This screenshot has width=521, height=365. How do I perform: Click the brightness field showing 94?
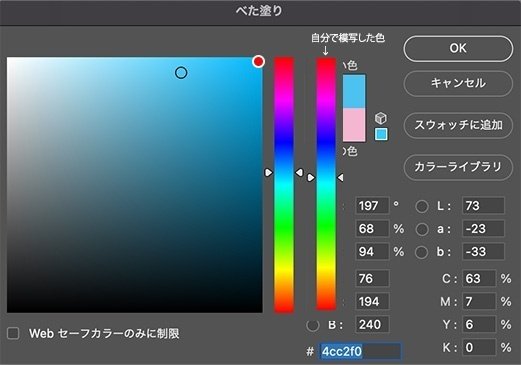[x=372, y=252]
